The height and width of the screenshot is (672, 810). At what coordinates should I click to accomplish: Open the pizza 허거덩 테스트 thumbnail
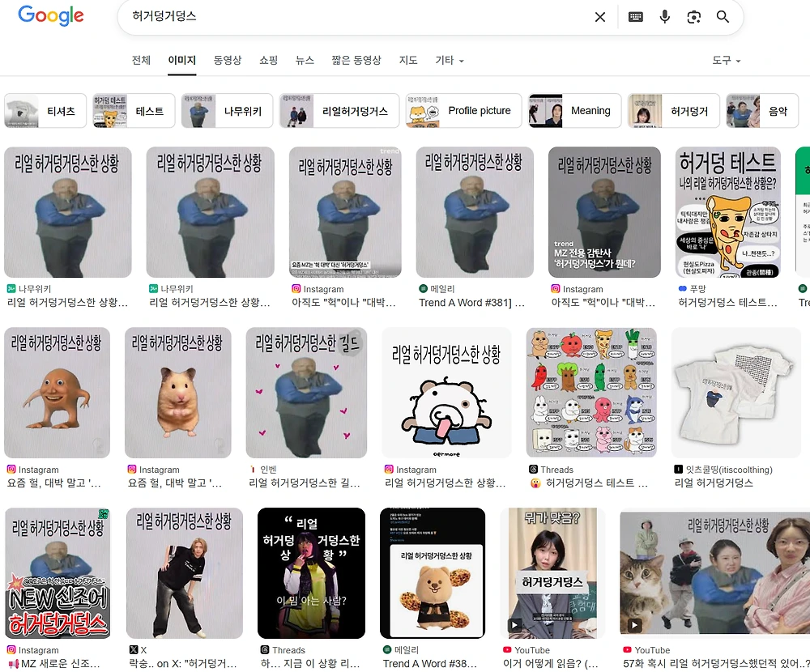(728, 212)
